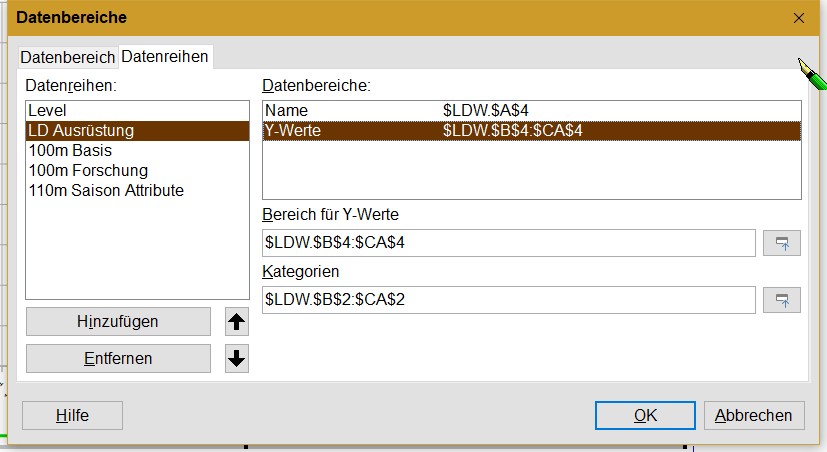Open Hilfe for this dialog
The width and height of the screenshot is (827, 452).
click(72, 416)
